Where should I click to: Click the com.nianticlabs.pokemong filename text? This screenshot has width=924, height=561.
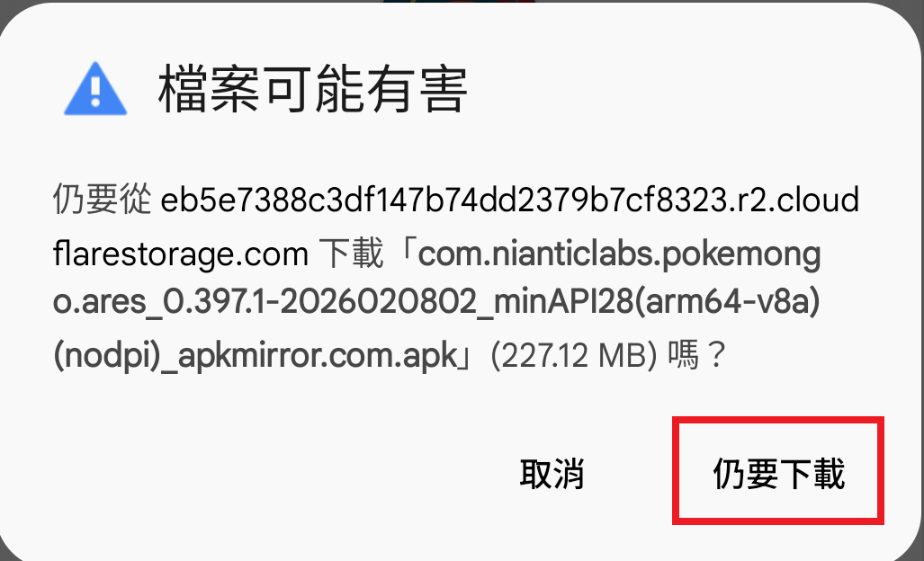[x=619, y=254]
